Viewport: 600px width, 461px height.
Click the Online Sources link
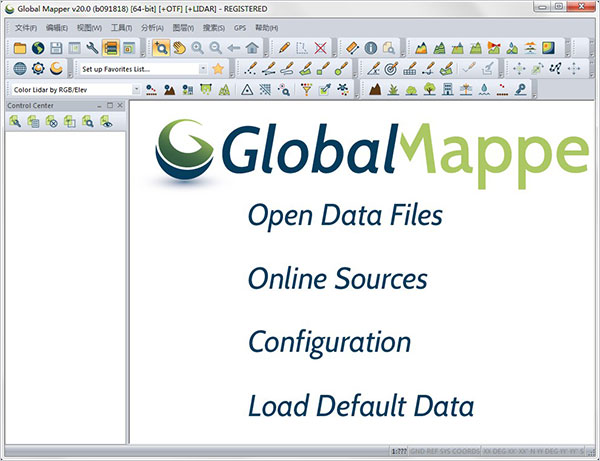click(x=337, y=279)
